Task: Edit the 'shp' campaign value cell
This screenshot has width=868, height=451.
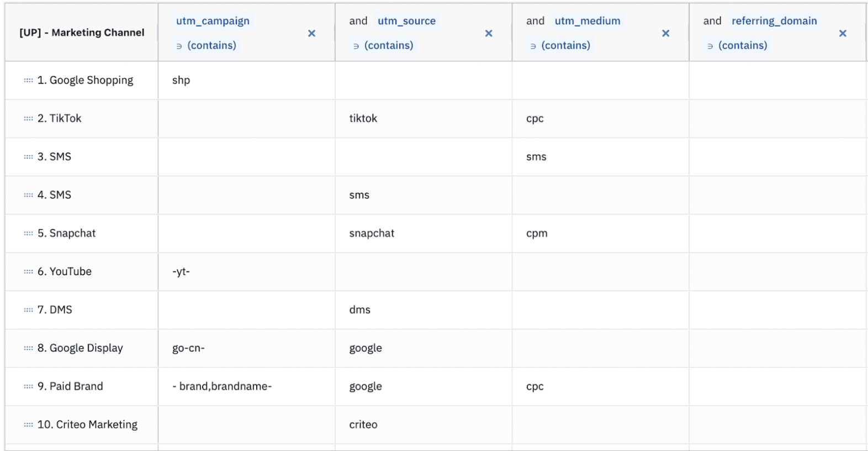Action: click(246, 81)
